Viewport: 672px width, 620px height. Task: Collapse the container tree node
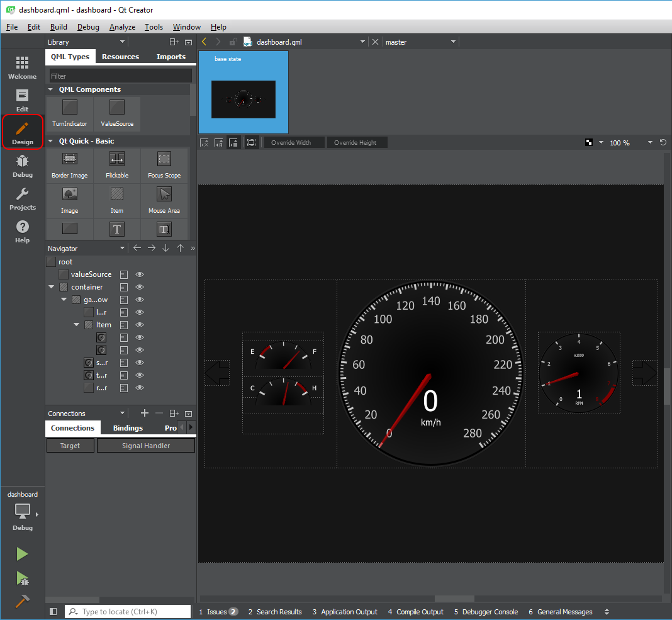pyautogui.click(x=52, y=287)
